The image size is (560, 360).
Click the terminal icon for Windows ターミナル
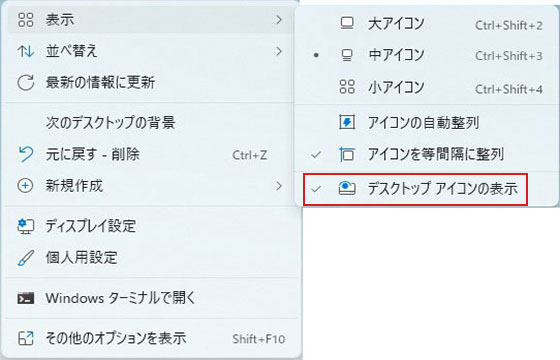coord(26,298)
